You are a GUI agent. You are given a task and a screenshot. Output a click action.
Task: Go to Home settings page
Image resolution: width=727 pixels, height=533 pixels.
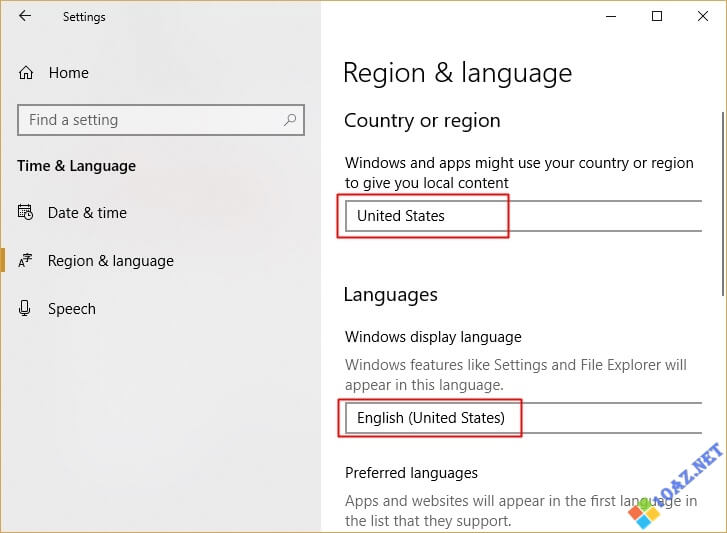tap(69, 73)
